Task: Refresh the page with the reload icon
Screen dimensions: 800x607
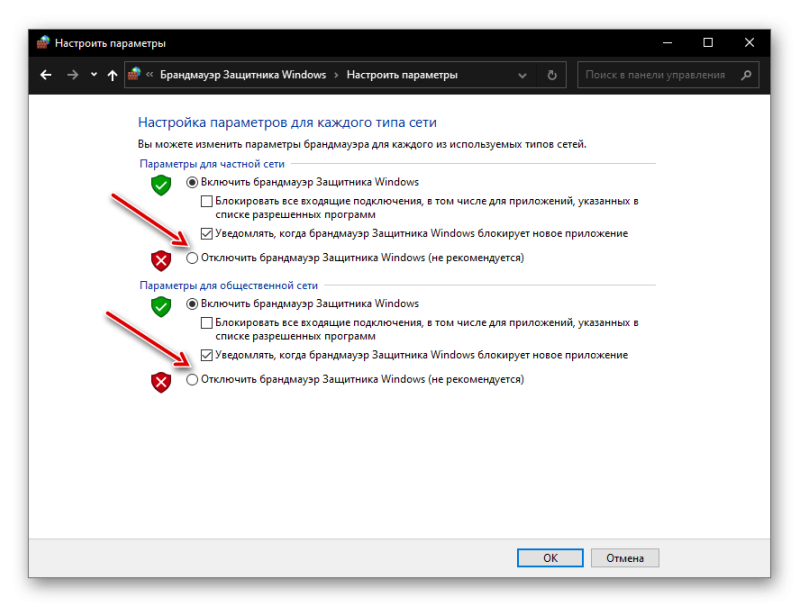Action: pos(552,75)
